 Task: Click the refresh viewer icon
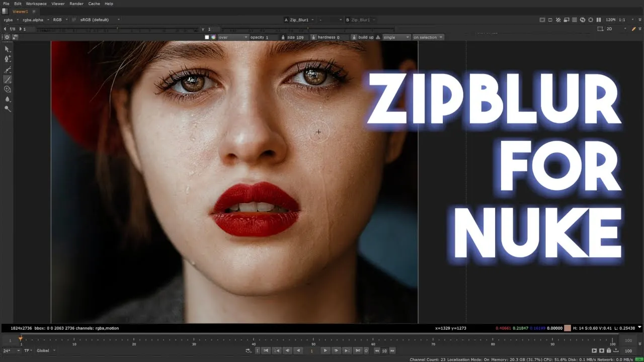[x=583, y=20]
